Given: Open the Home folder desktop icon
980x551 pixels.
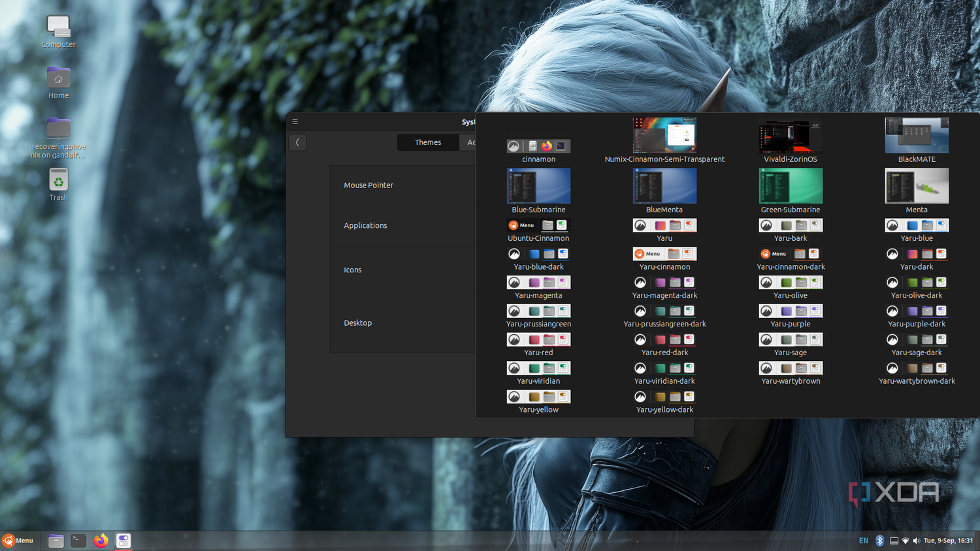Looking at the screenshot, I should 58,82.
